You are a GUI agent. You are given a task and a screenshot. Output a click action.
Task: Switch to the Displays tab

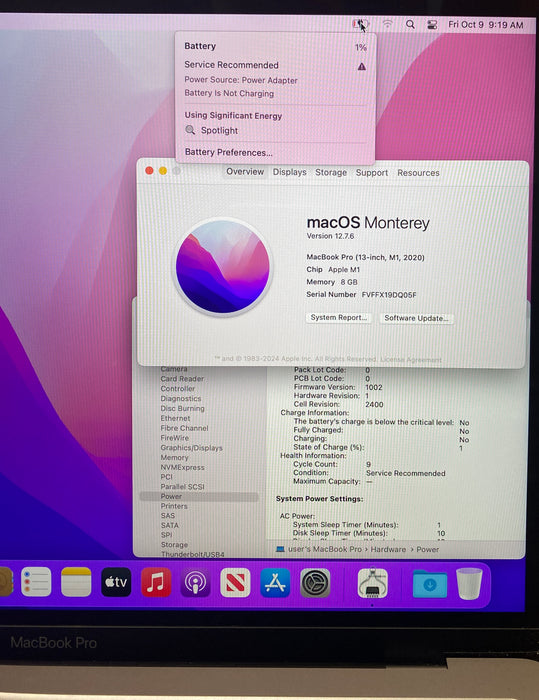tap(289, 172)
